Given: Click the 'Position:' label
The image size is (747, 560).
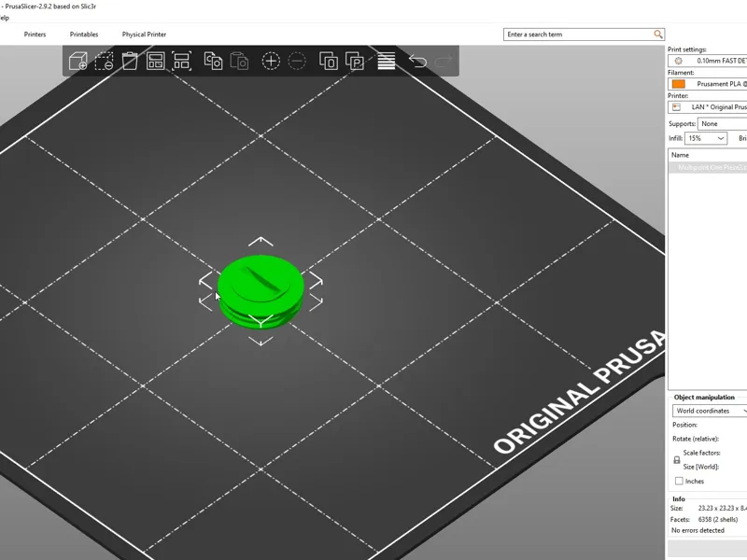Looking at the screenshot, I should 684,425.
